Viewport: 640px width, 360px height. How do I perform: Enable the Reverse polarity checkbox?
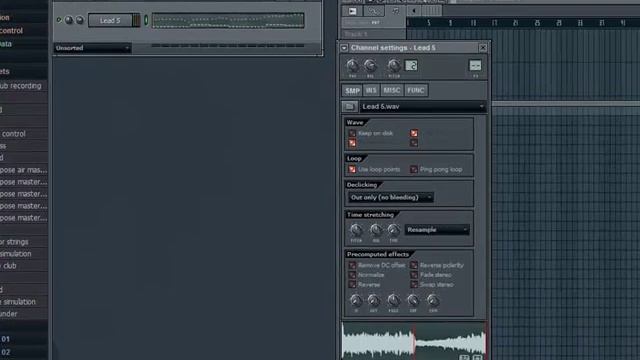413,265
